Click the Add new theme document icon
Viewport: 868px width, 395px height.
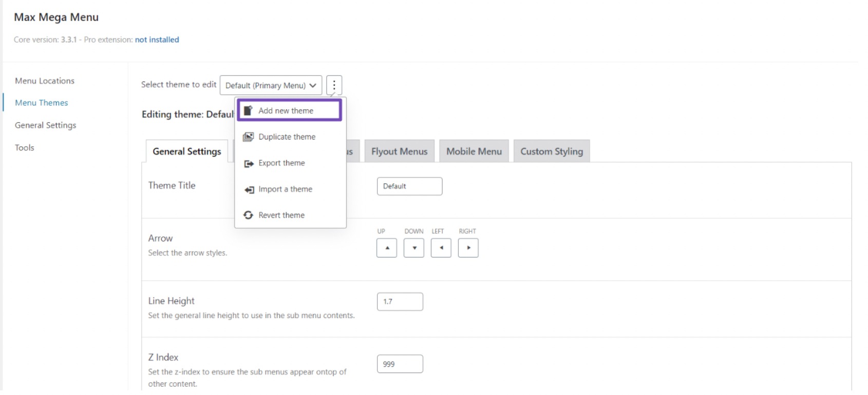coord(249,110)
